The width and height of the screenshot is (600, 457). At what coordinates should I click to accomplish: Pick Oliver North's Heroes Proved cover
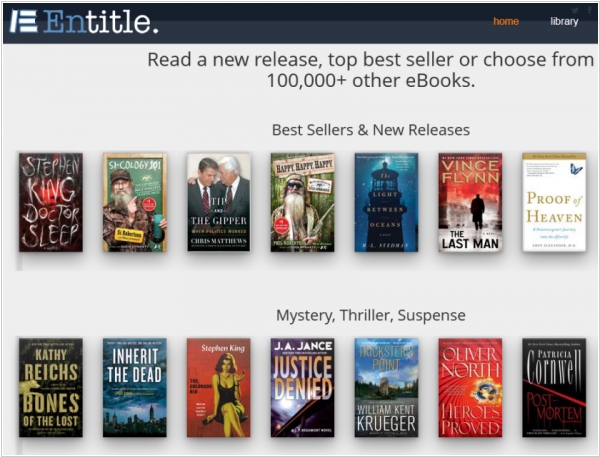point(470,387)
